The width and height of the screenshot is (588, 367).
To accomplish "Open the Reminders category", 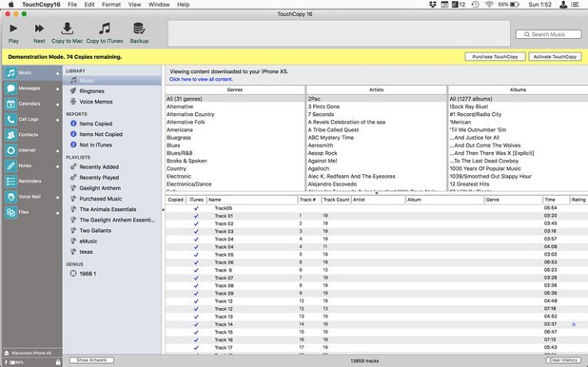I will click(x=32, y=181).
